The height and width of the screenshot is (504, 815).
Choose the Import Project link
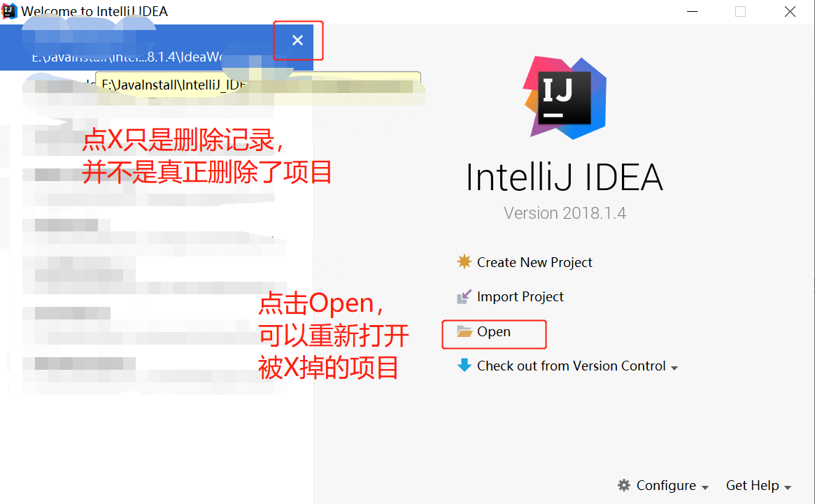[x=520, y=296]
